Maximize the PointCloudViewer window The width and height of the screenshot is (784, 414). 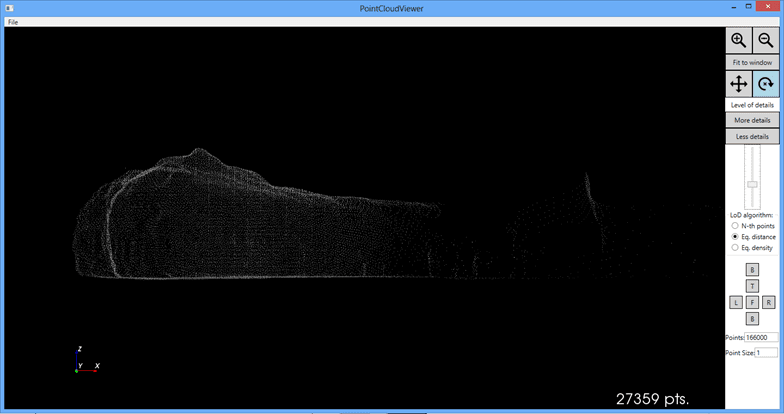(x=748, y=6)
